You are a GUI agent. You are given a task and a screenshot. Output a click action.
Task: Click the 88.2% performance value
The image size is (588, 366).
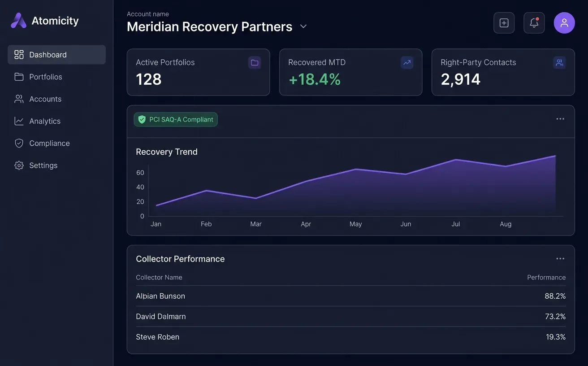pos(555,296)
